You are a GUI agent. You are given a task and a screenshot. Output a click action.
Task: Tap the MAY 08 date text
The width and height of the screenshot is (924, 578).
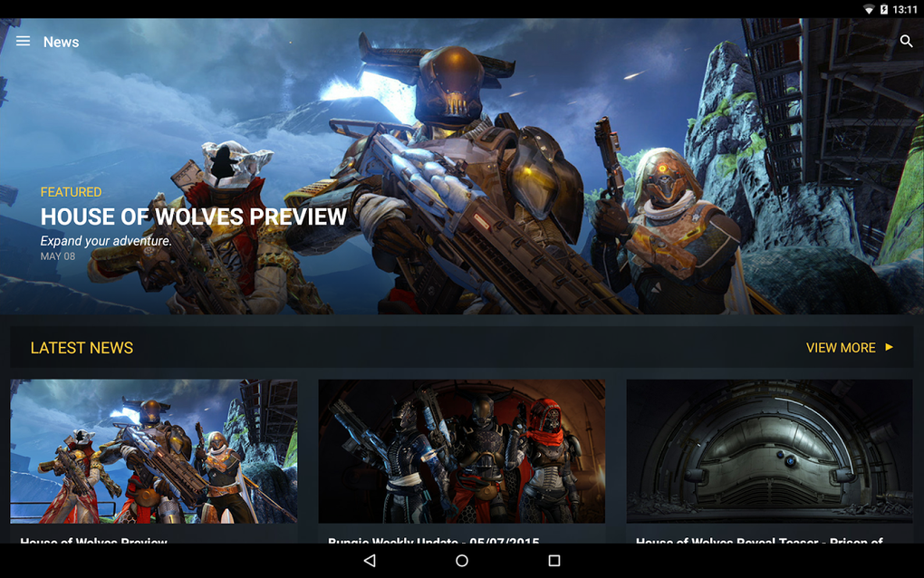click(x=57, y=255)
